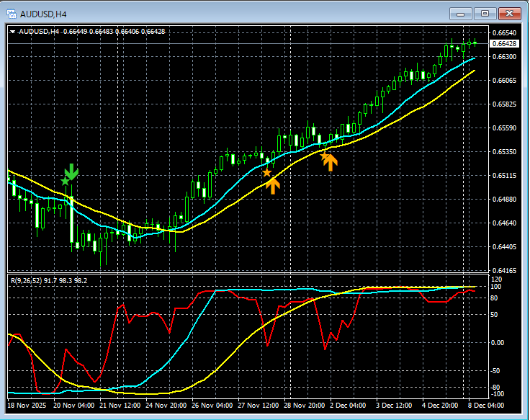The image size is (530, 420).
Task: Click the green down arrow sell signal
Action: coord(71,171)
